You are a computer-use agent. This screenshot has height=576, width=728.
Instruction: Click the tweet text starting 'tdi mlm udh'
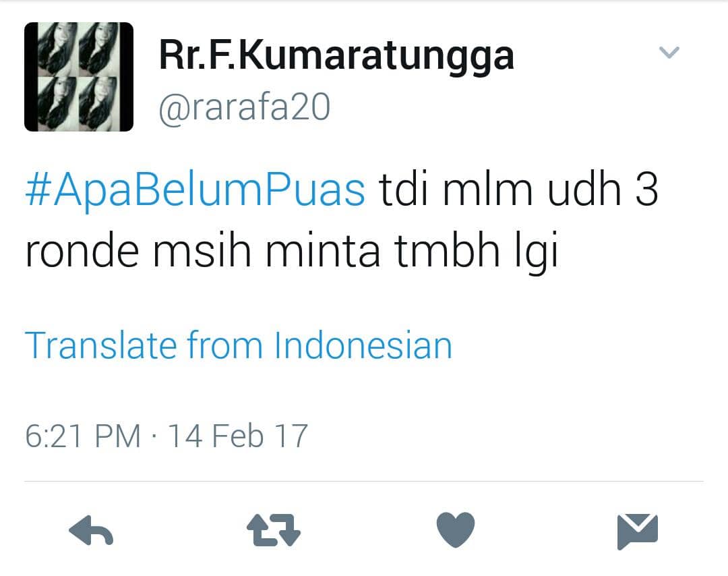(518, 190)
